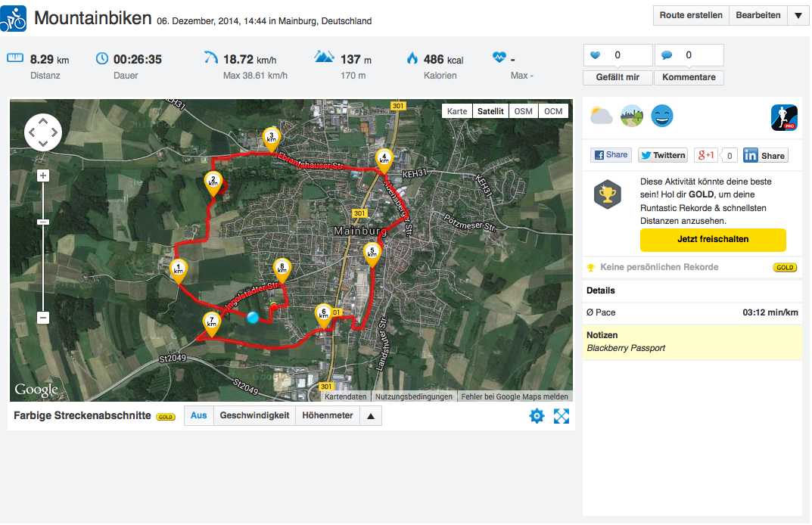Screen dimensions: 812x525
Task: Click Bearbeiten button
Action: [758, 16]
